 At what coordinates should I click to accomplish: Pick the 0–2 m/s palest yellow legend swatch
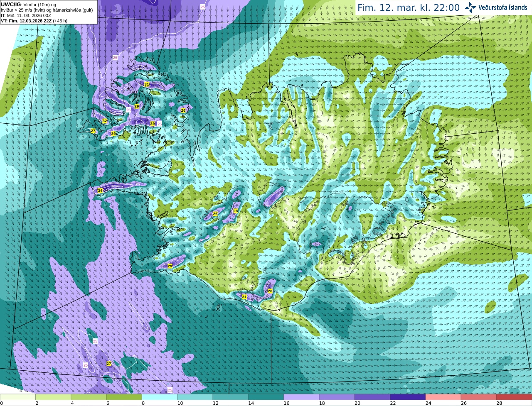click(18, 397)
